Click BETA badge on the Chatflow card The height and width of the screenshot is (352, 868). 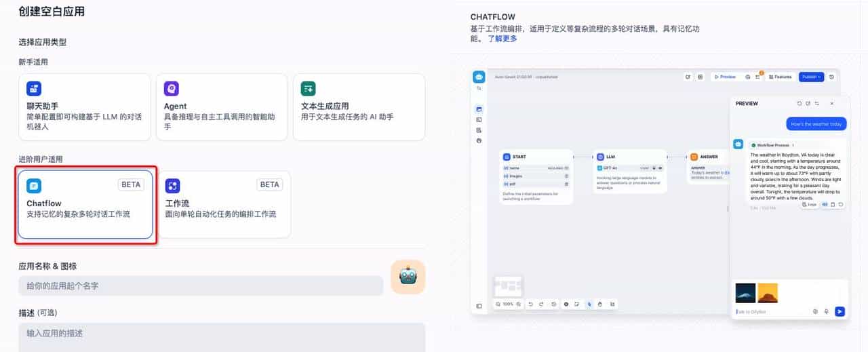[x=131, y=184]
